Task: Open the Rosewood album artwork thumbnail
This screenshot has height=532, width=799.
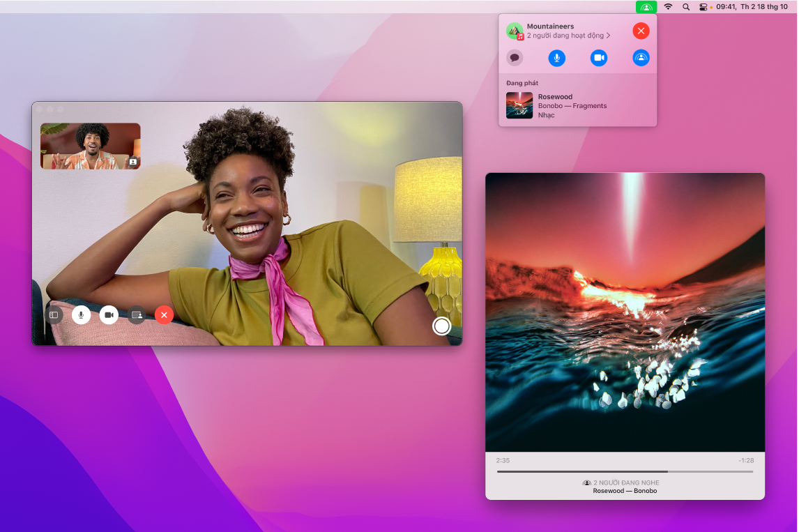Action: tap(519, 105)
